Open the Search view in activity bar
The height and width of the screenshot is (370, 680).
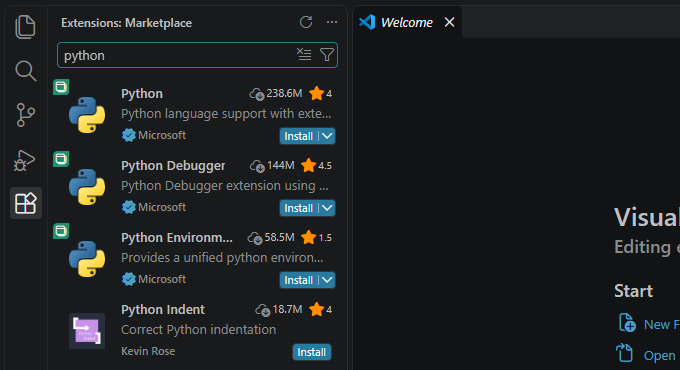tap(26, 71)
